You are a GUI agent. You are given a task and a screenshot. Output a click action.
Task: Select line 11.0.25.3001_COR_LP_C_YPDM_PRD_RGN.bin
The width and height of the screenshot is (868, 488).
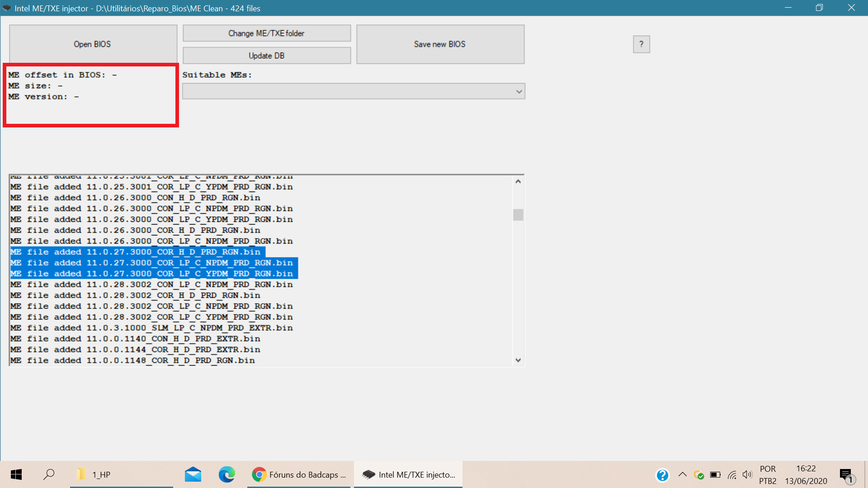(151, 187)
